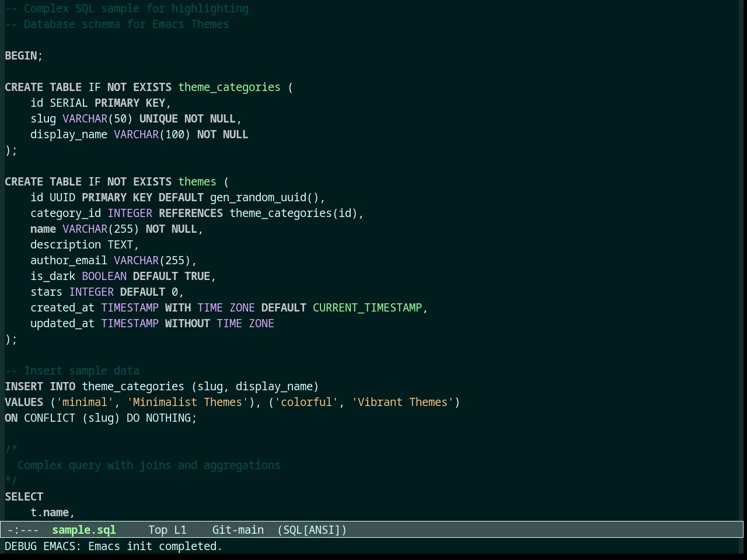This screenshot has height=560, width=747.
Task: Click the sample.sql buffer name in mode line
Action: click(x=84, y=530)
